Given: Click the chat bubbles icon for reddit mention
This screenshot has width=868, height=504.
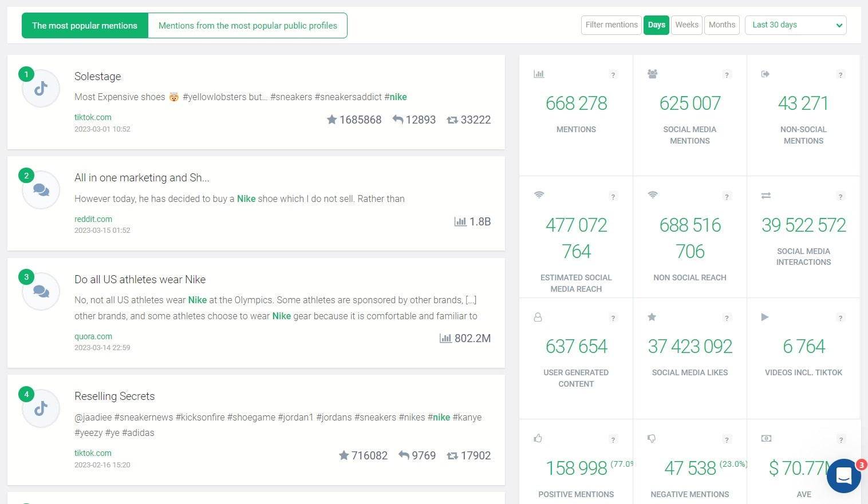Looking at the screenshot, I should 41,190.
